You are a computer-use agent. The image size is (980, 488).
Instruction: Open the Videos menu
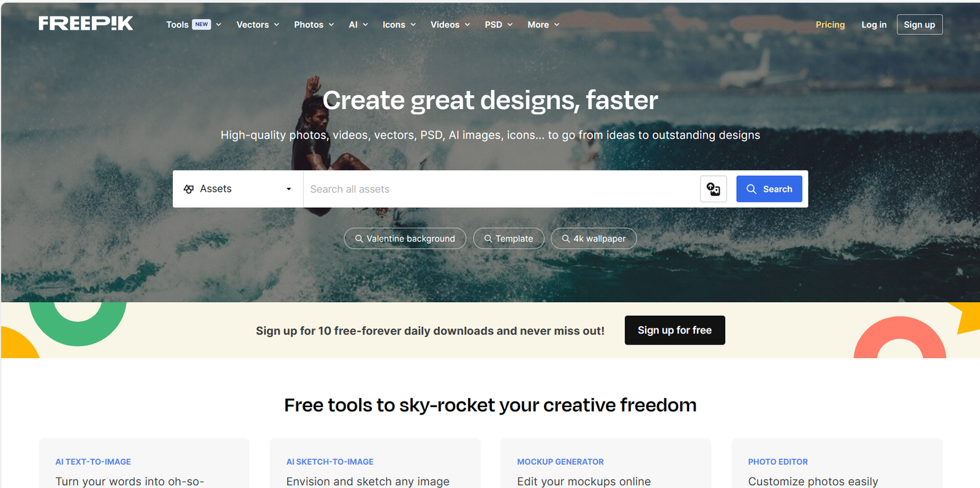click(450, 25)
